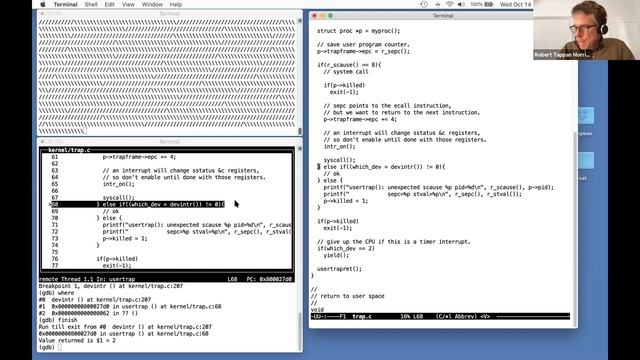640x360 pixels.
Task: Open the Terminal application menu
Action: click(x=65, y=4)
